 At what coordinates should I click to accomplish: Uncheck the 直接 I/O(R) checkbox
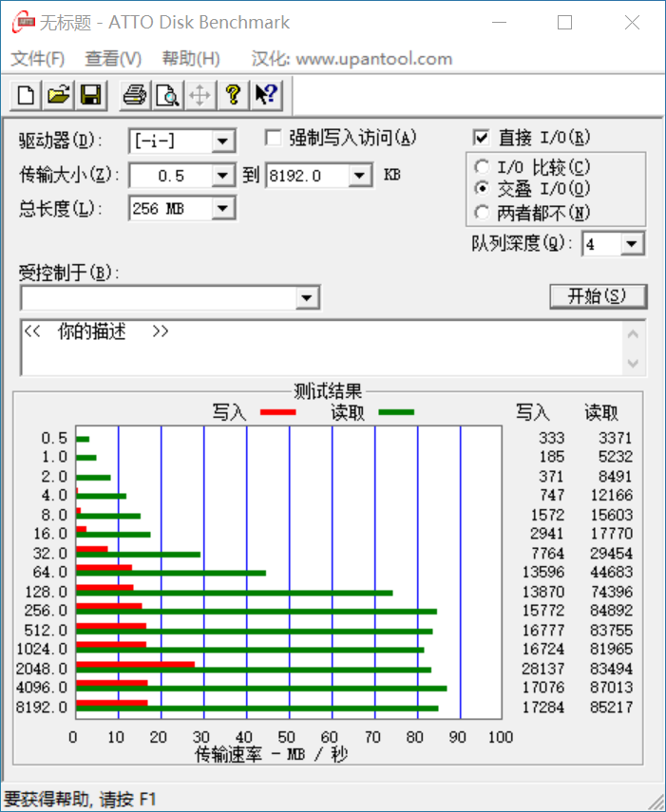(x=481, y=138)
